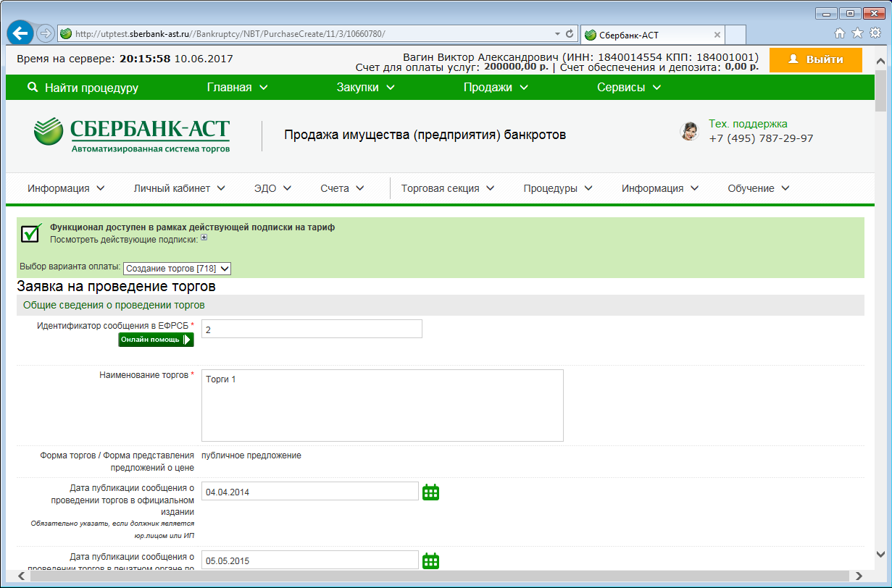Click the browser home icon

click(840, 33)
